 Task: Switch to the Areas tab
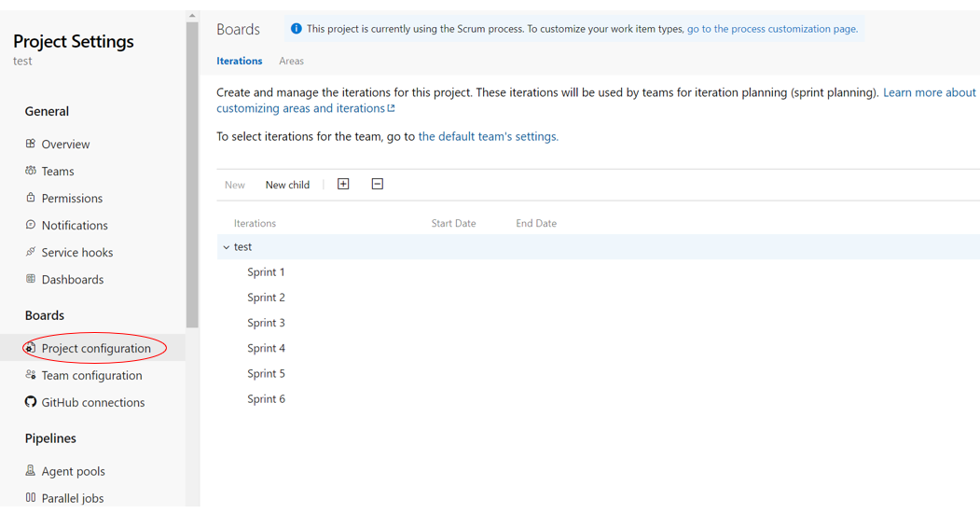click(291, 61)
